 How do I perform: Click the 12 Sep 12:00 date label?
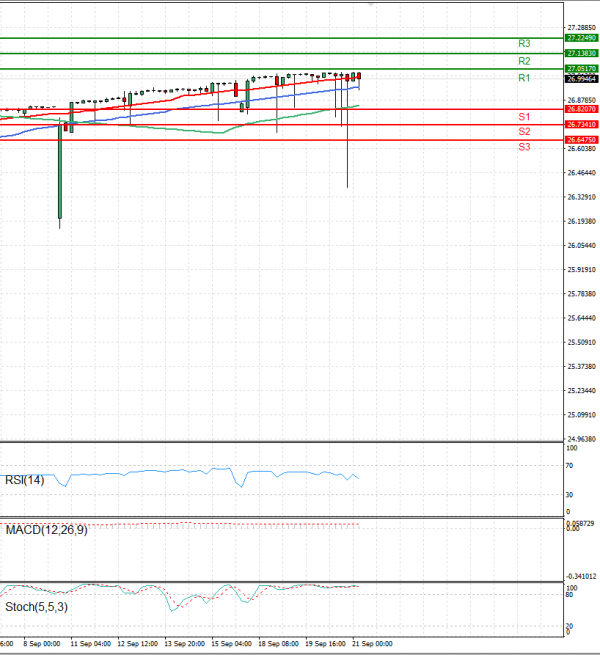(x=137, y=644)
